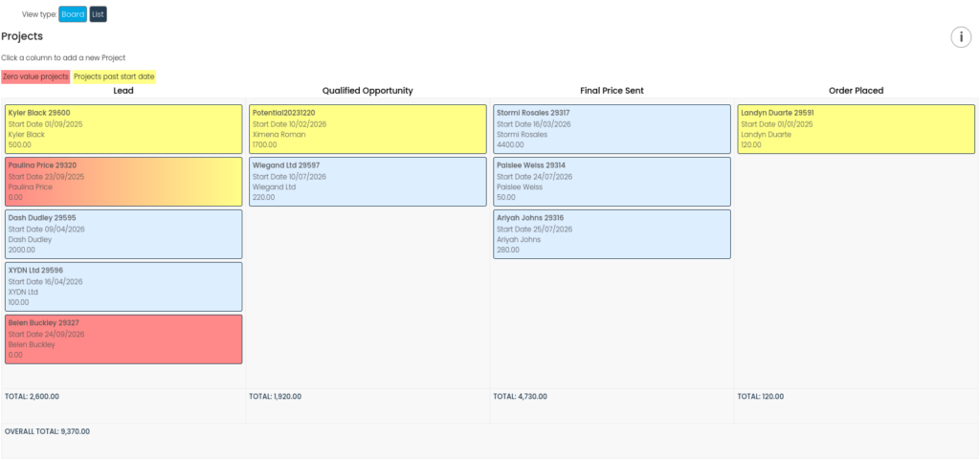Open the Stormi Rosales 29317 project card

612,129
